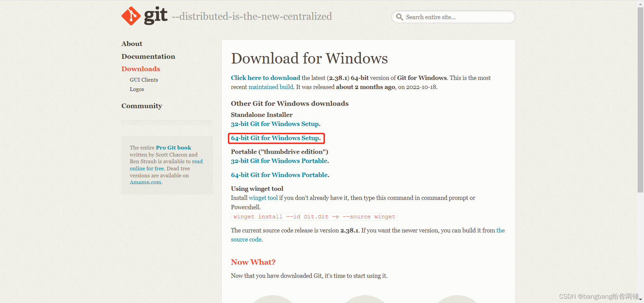The height and width of the screenshot is (303, 644).
Task: Select the Downloads menu item
Action: pyautogui.click(x=141, y=69)
